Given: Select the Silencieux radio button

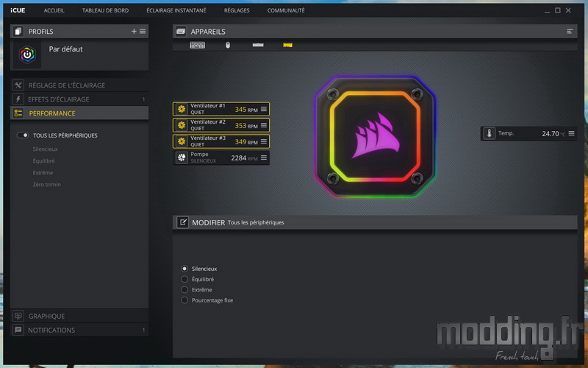Looking at the screenshot, I should click(184, 269).
